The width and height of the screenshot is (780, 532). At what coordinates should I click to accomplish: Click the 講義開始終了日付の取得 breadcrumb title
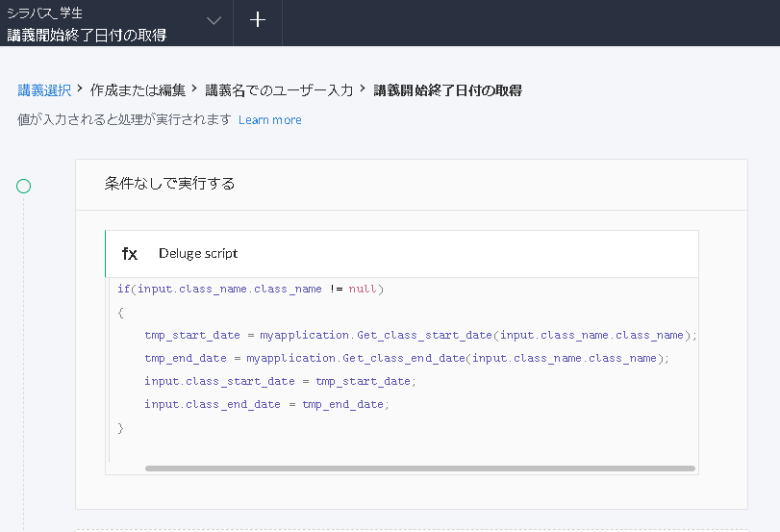tap(447, 90)
